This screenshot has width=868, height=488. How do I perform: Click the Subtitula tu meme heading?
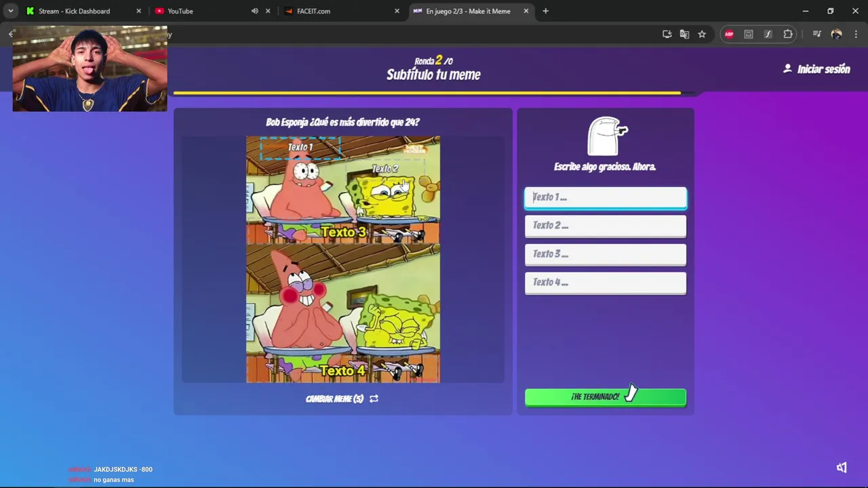click(x=433, y=75)
